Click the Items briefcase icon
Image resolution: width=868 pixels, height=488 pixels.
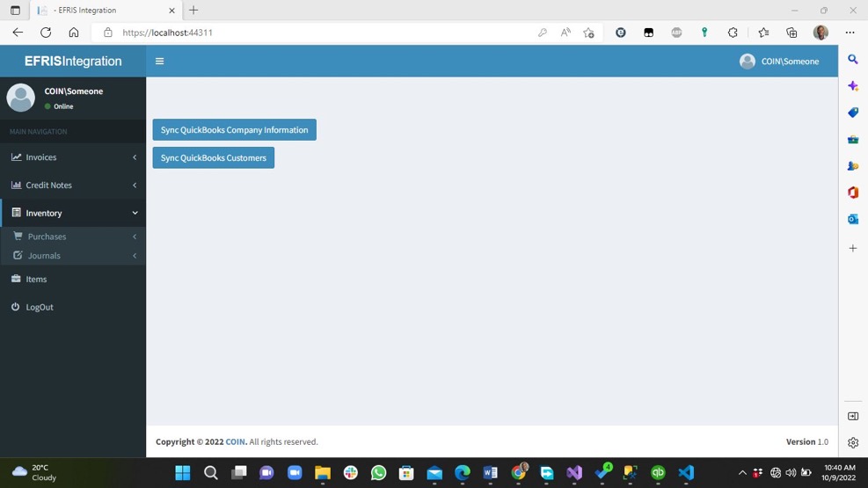tap(16, 279)
